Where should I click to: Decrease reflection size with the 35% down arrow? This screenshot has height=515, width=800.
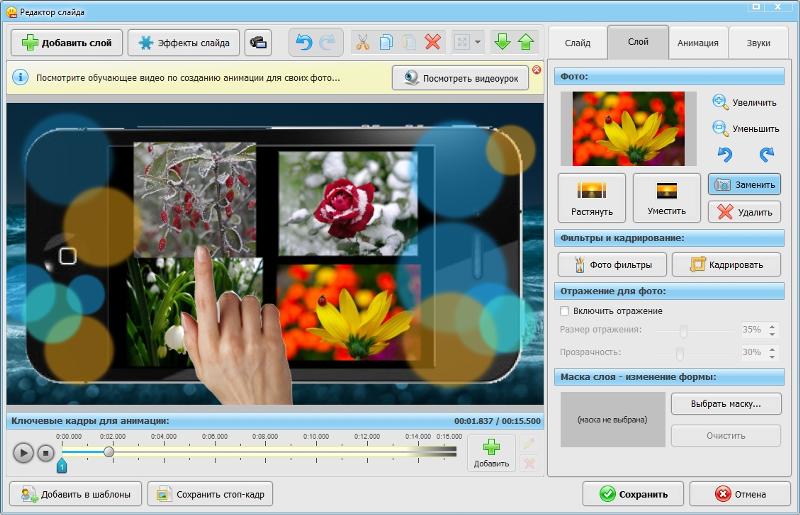coord(772,334)
